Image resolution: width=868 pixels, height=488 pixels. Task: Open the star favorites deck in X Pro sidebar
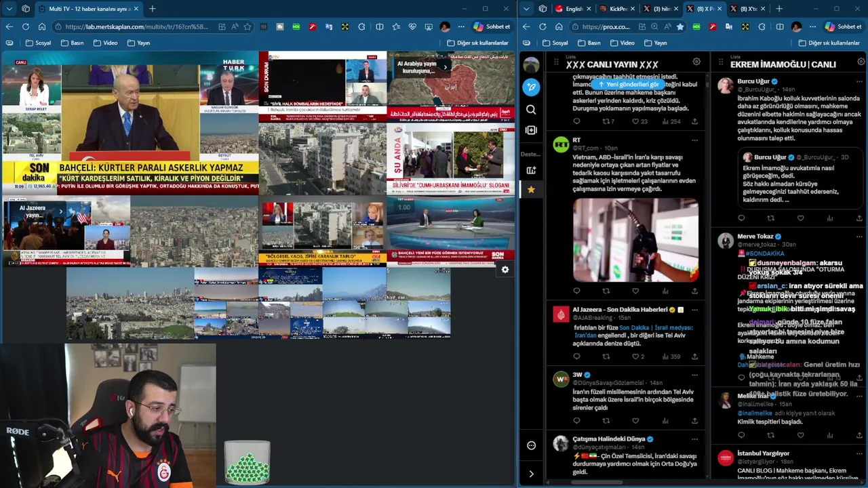pos(531,190)
